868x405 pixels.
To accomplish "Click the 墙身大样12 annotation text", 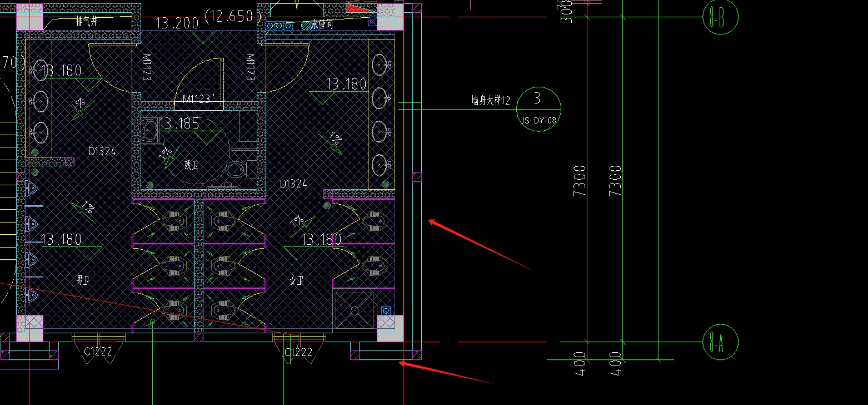I will tap(491, 101).
